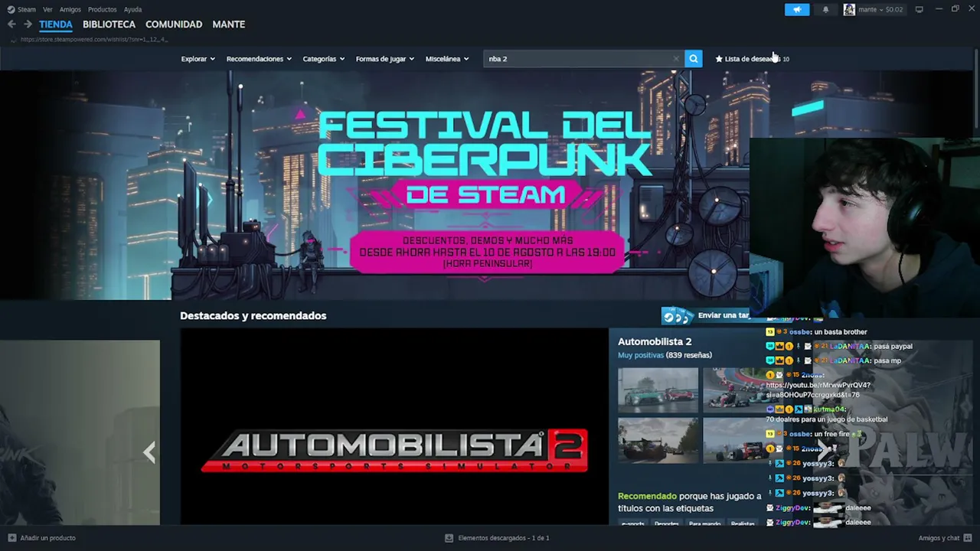The width and height of the screenshot is (980, 551).
Task: Click the Amigos y chat icon
Action: [x=969, y=538]
